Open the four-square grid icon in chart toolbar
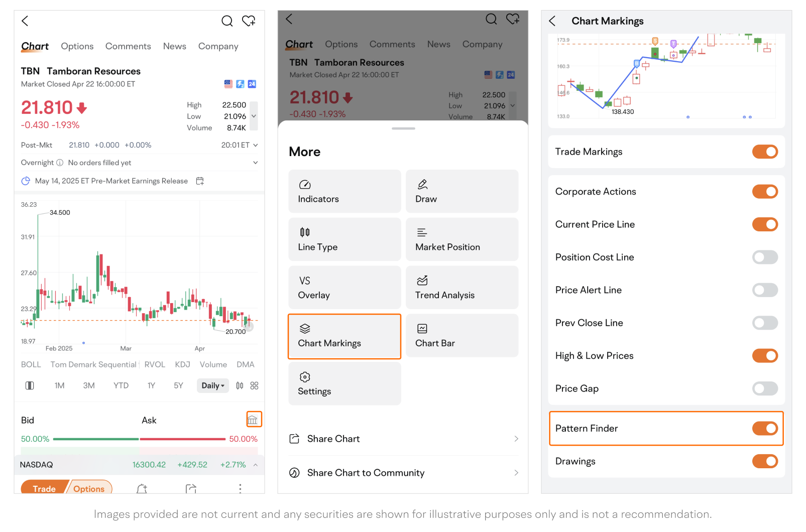The height and width of the screenshot is (532, 806). tap(255, 385)
